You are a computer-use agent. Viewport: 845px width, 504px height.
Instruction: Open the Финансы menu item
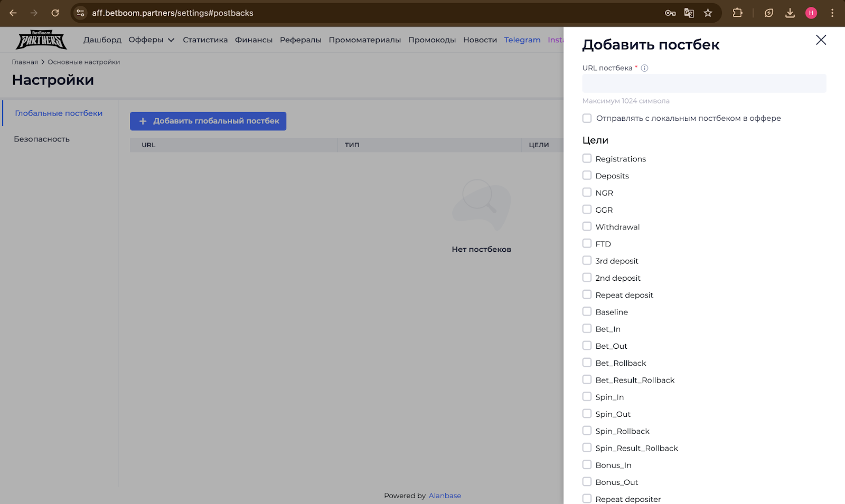pyautogui.click(x=253, y=40)
